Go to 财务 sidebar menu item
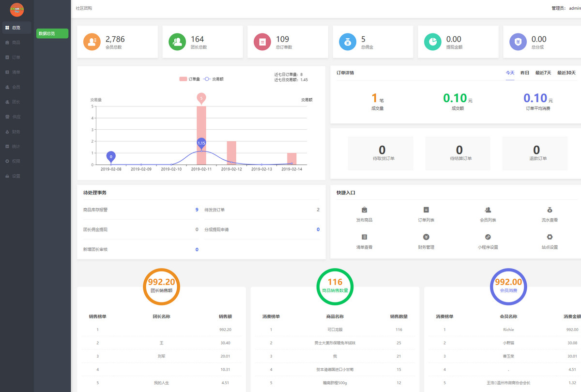The height and width of the screenshot is (392, 581). tap(16, 132)
